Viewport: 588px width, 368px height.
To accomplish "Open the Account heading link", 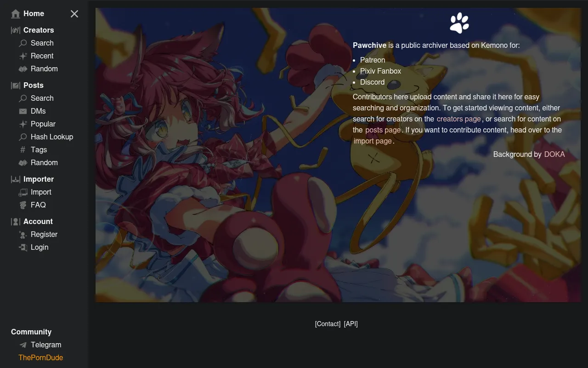I will [x=38, y=222].
